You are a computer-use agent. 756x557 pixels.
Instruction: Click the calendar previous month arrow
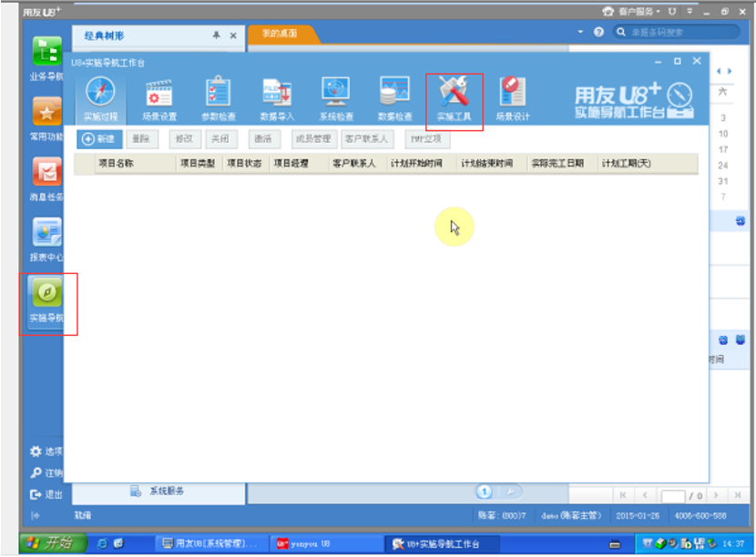click(x=719, y=71)
